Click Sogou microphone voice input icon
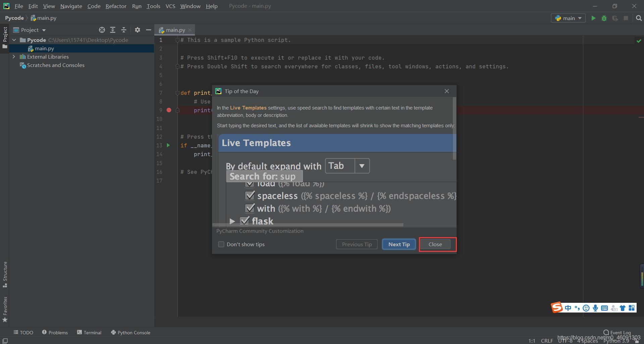This screenshot has height=344, width=644. coord(595,308)
